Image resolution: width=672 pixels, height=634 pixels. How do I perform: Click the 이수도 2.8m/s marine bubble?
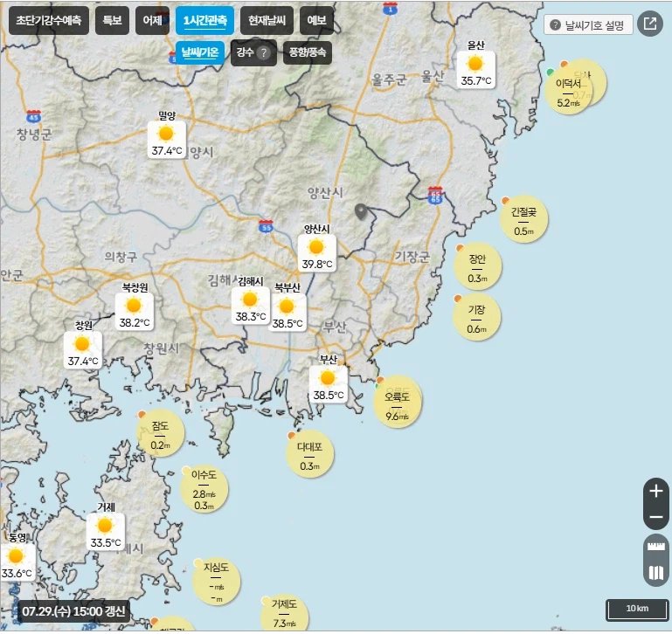[x=204, y=489]
